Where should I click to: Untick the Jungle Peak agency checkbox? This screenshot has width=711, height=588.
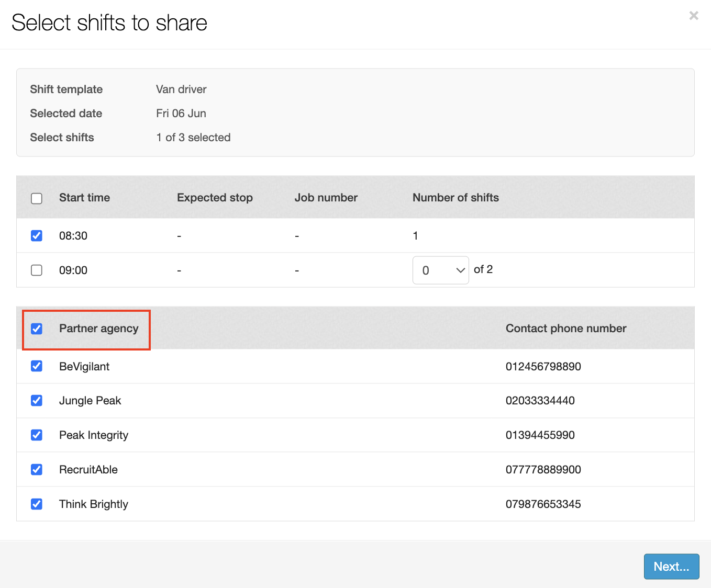tap(37, 401)
